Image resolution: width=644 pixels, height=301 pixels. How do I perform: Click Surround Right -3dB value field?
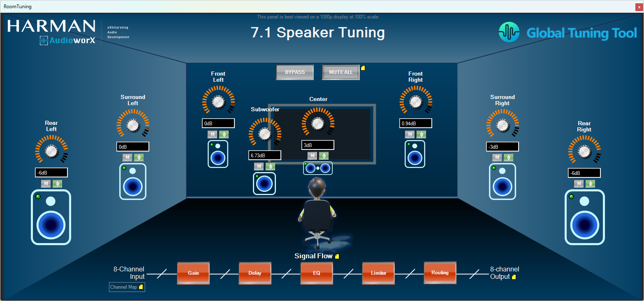pyautogui.click(x=503, y=147)
